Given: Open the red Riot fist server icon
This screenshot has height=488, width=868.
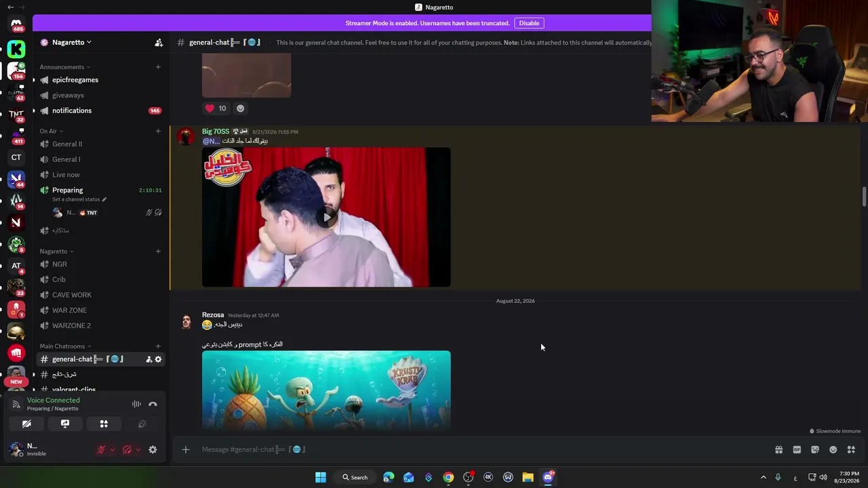Looking at the screenshot, I should tap(16, 352).
